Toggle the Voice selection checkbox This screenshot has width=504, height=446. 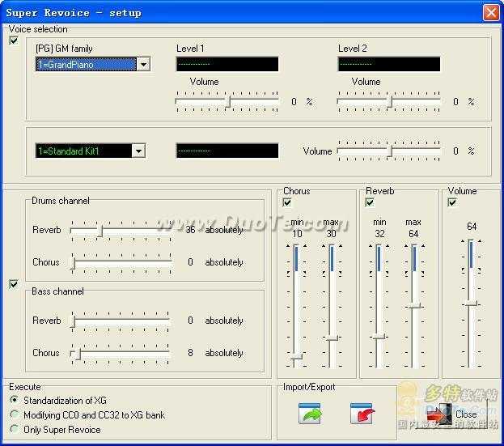click(14, 40)
